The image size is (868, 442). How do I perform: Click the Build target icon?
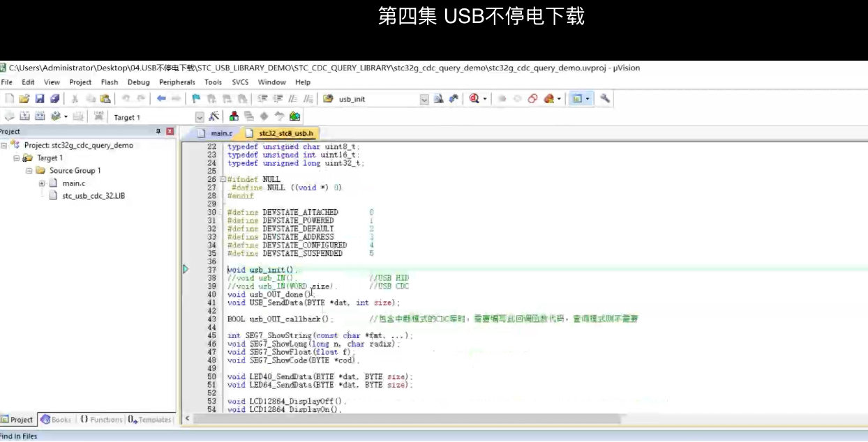click(25, 116)
